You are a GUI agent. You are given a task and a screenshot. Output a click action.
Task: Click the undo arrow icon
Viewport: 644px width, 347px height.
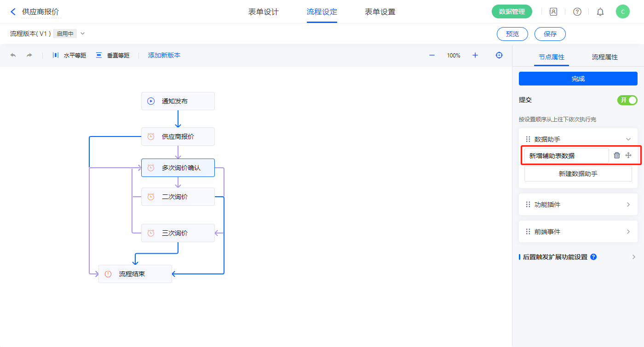(13, 55)
